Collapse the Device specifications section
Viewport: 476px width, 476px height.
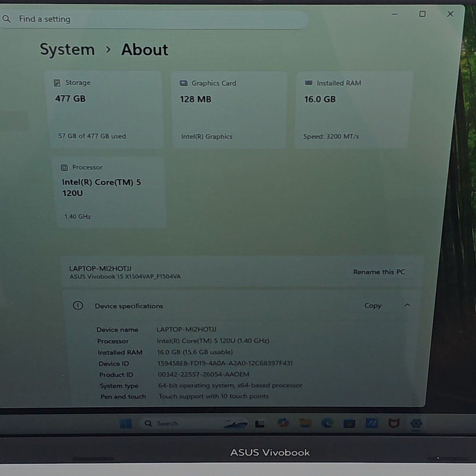tap(407, 305)
